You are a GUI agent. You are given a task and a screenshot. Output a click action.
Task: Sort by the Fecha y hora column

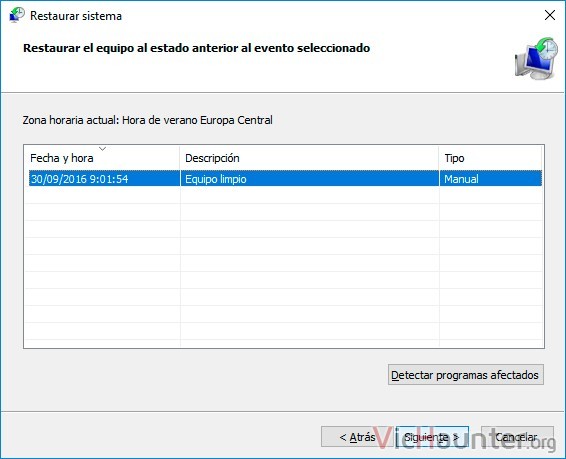[102, 158]
